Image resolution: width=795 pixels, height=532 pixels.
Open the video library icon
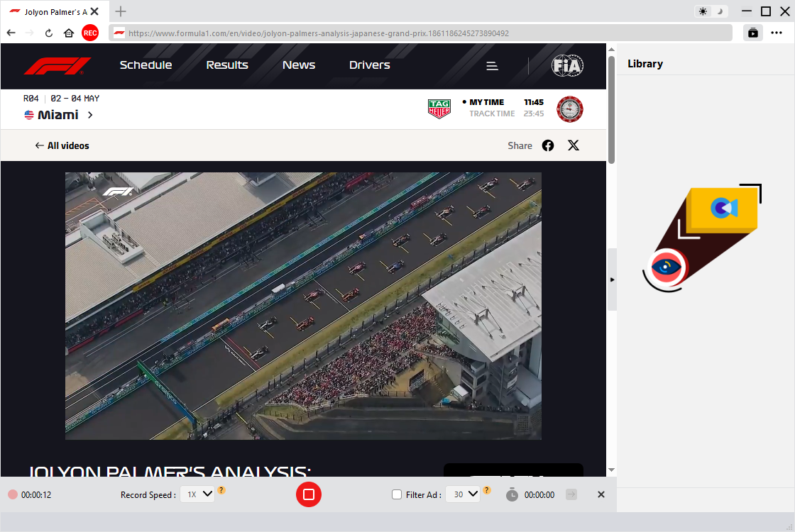[x=752, y=33]
